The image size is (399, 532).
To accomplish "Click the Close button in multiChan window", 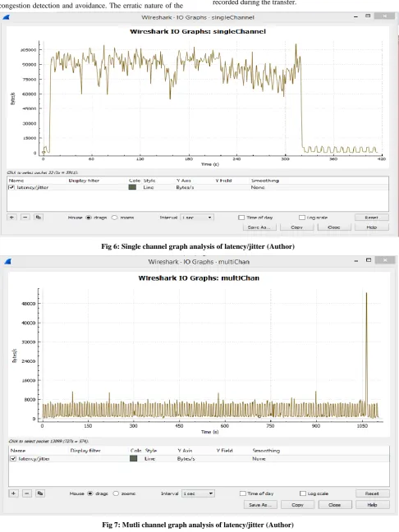I will pos(334,505).
